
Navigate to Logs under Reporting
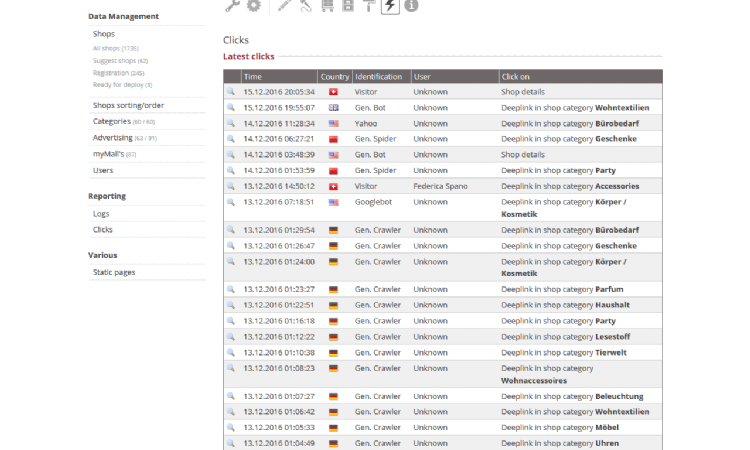click(x=101, y=213)
